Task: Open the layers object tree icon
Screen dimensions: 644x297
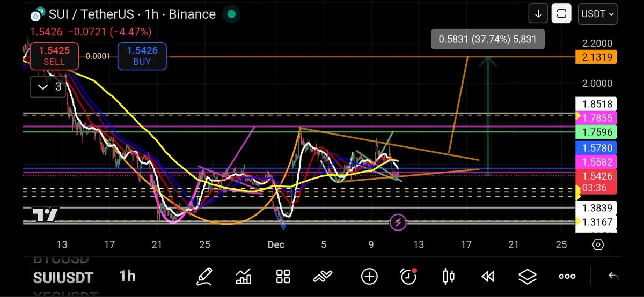Action: point(528,277)
